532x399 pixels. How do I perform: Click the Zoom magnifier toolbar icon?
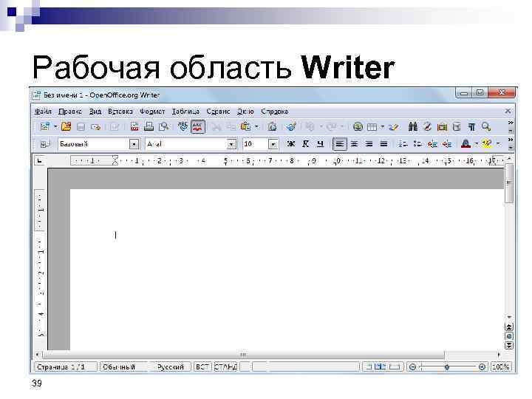[486, 127]
